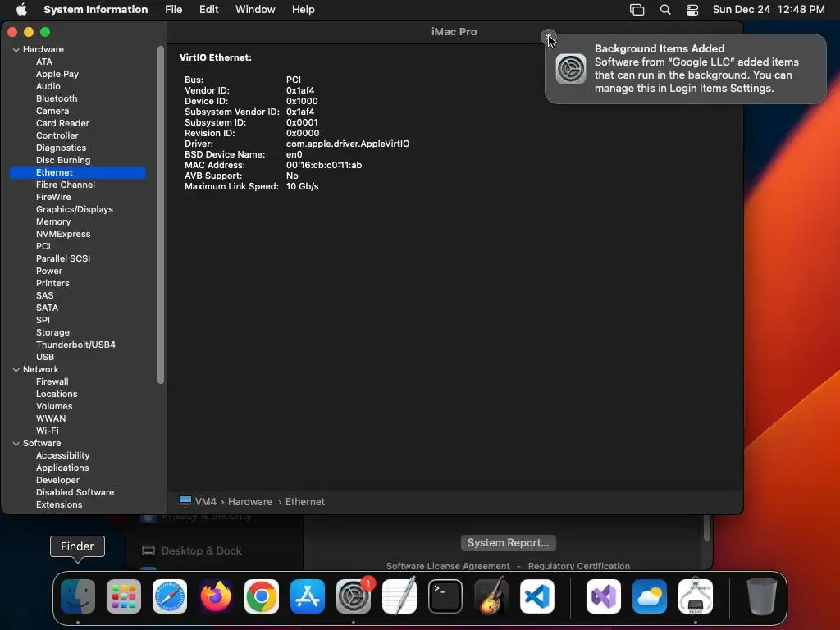Select Storage in the sidebar
Image resolution: width=840 pixels, height=630 pixels.
pos(52,333)
